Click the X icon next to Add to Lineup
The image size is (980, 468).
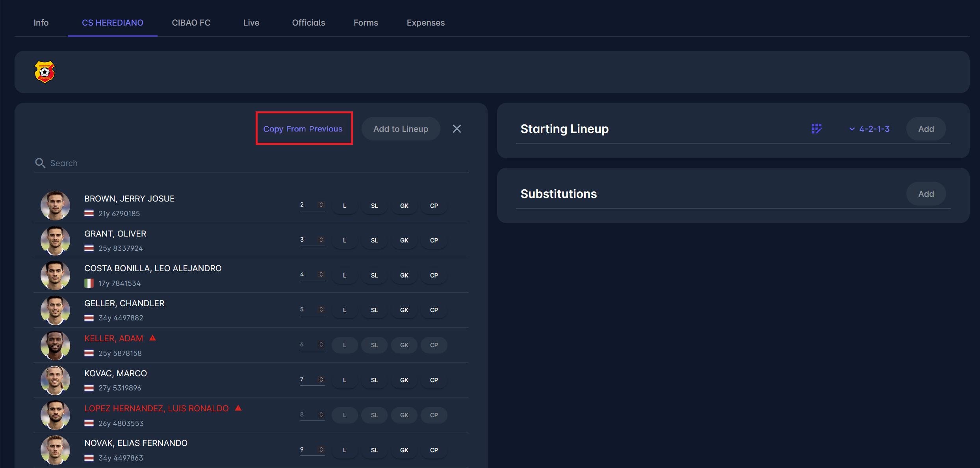[x=457, y=129]
